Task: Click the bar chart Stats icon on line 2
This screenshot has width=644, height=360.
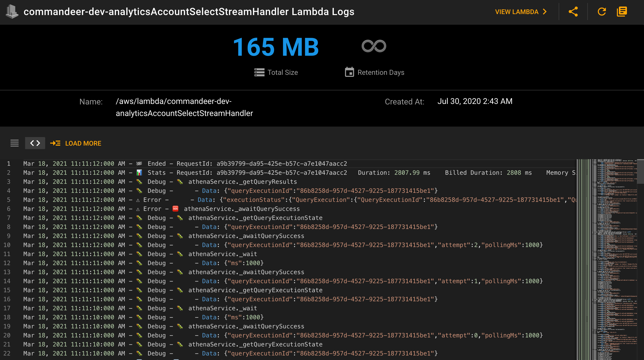Action: pyautogui.click(x=139, y=173)
